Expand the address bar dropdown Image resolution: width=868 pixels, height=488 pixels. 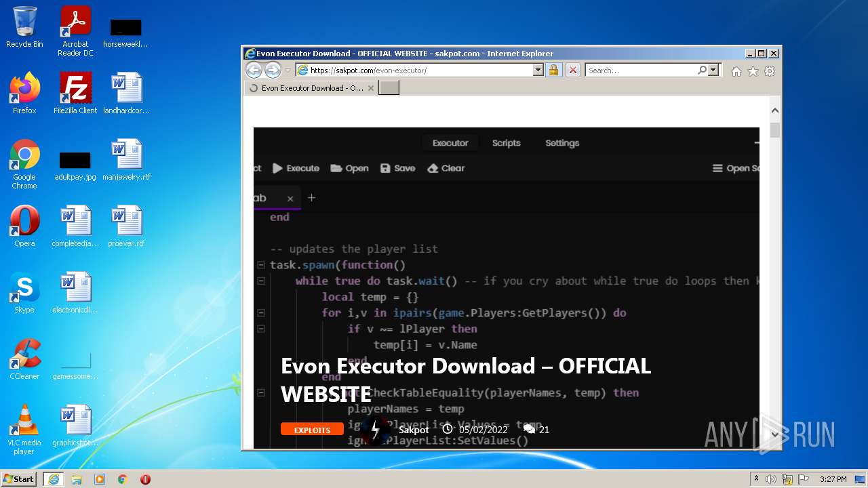click(538, 70)
